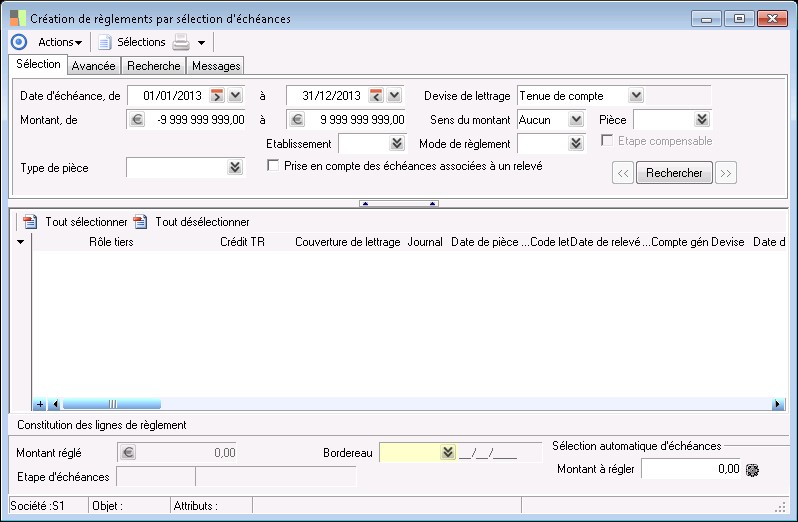Click the grid plus button at bottom left
This screenshot has height=522, width=798.
coord(40,404)
